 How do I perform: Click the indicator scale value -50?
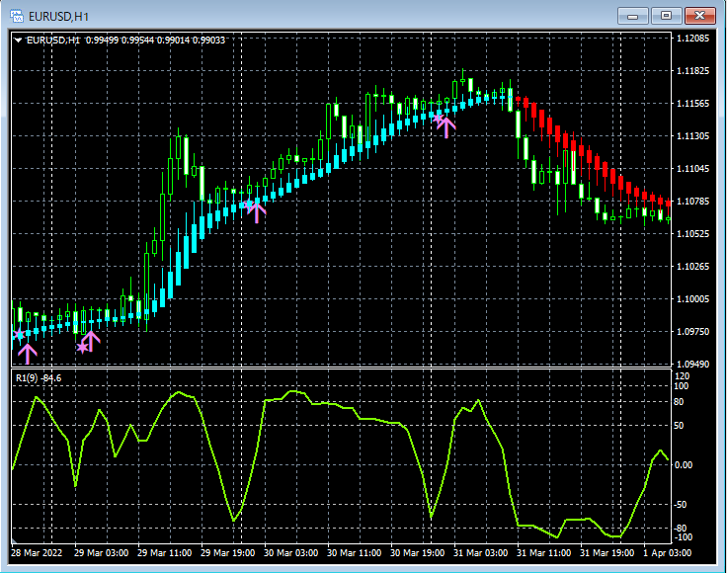click(681, 504)
